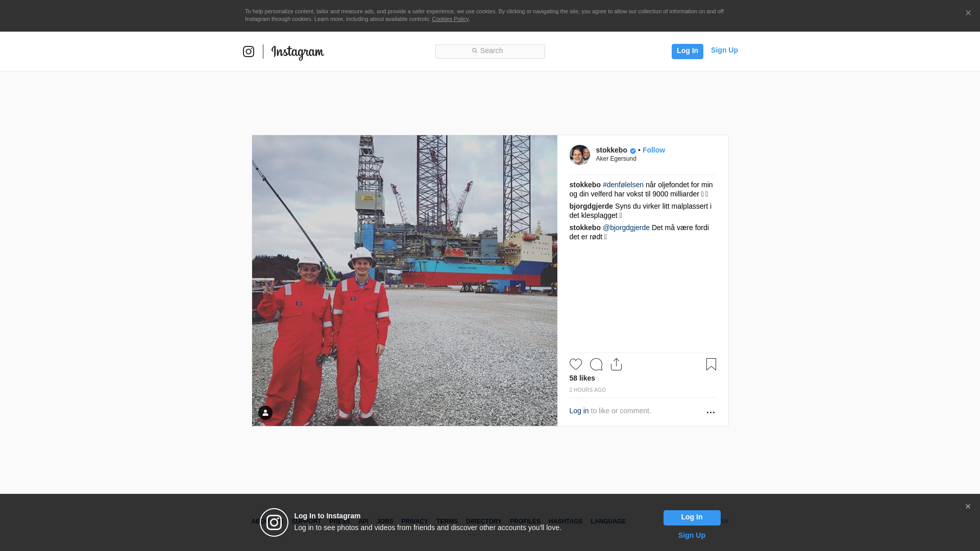Click stokkebo name in reply comment
Screen dimensions: 980x551
(x=584, y=228)
